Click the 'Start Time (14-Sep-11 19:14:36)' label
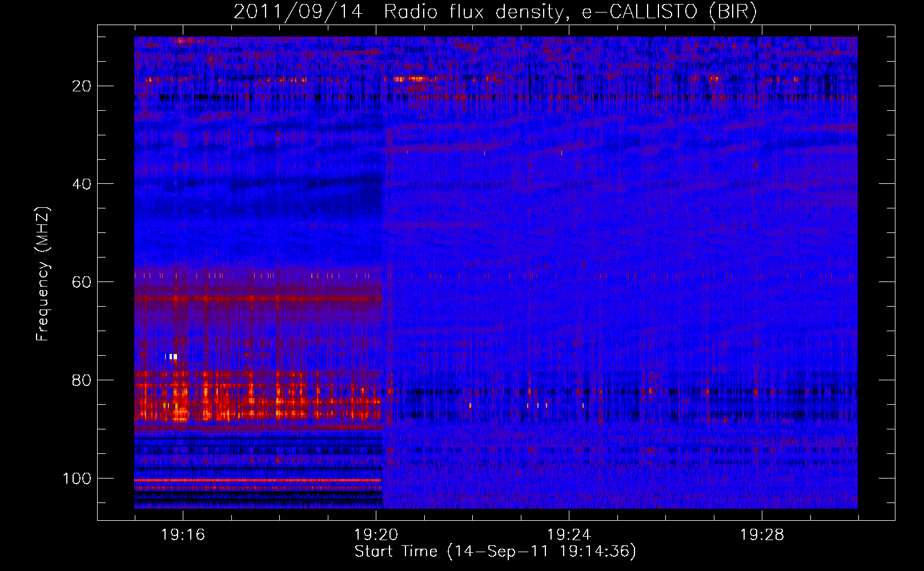Image resolution: width=924 pixels, height=571 pixels. coord(495,552)
